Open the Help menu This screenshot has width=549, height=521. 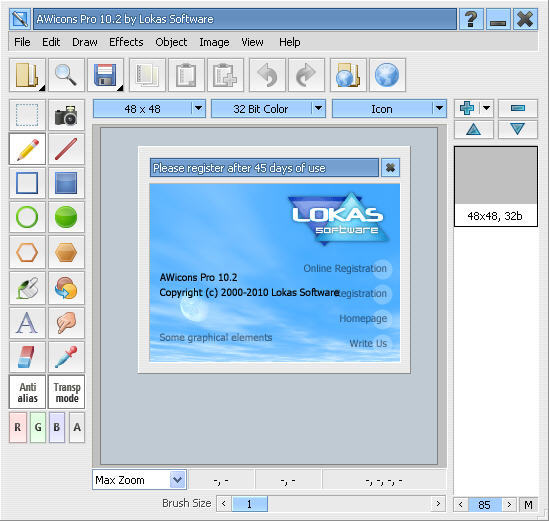pos(290,42)
